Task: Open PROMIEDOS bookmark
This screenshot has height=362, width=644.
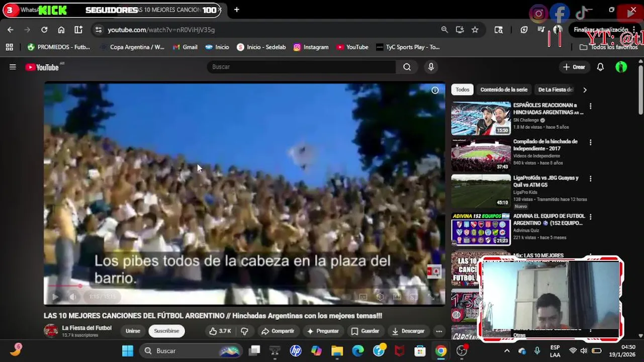Action: click(x=59, y=47)
